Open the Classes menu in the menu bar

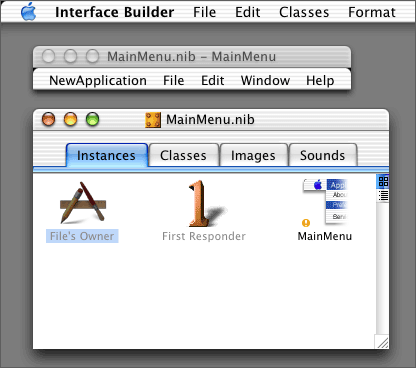304,12
